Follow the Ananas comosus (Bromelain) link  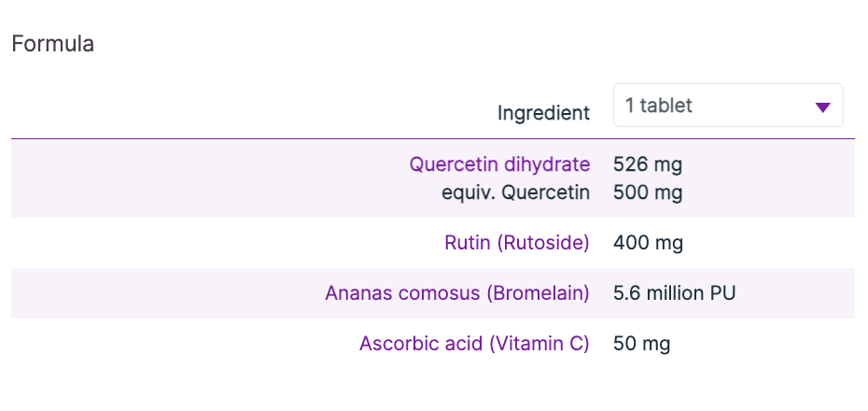click(x=457, y=293)
